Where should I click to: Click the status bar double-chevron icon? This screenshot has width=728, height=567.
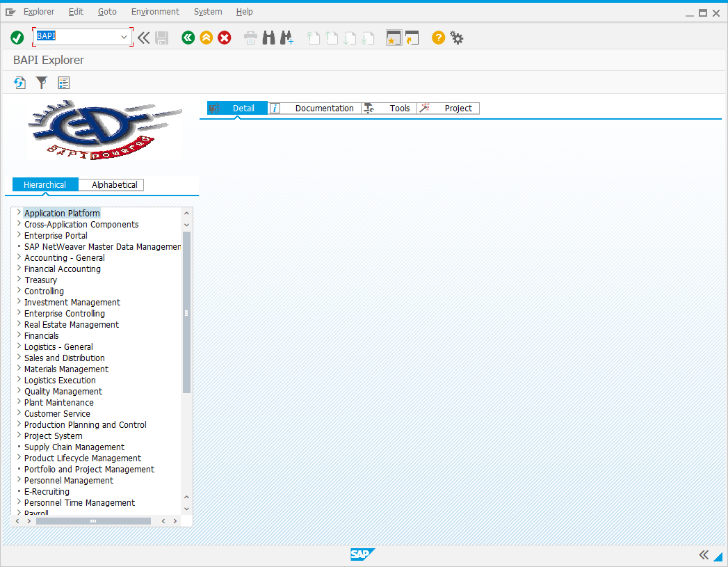704,554
